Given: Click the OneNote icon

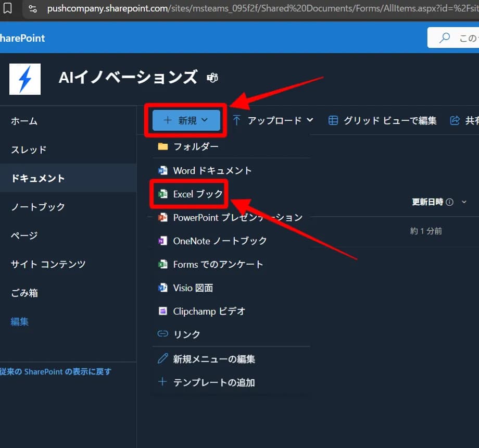Looking at the screenshot, I should point(163,241).
